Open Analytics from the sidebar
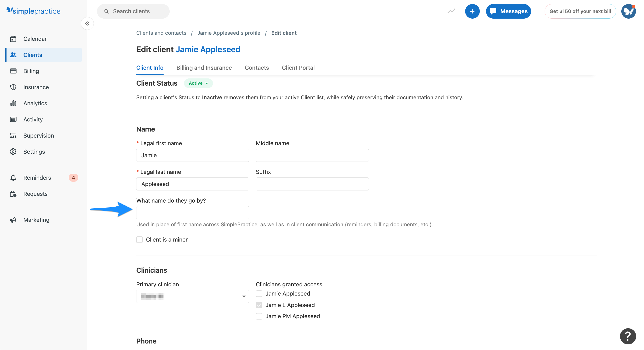 click(x=35, y=103)
